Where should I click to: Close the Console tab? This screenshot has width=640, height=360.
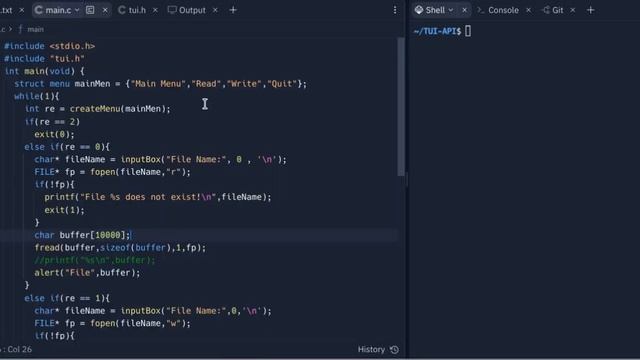point(528,10)
